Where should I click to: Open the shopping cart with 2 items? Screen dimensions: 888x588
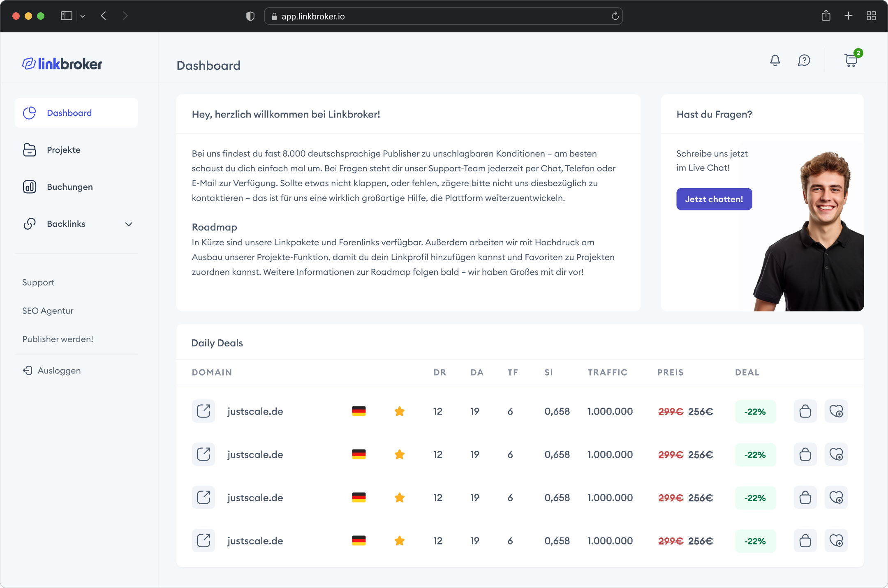point(851,60)
